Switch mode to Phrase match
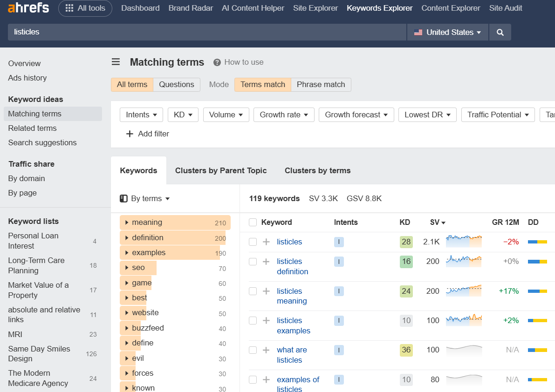The width and height of the screenshot is (555, 392). coord(321,84)
